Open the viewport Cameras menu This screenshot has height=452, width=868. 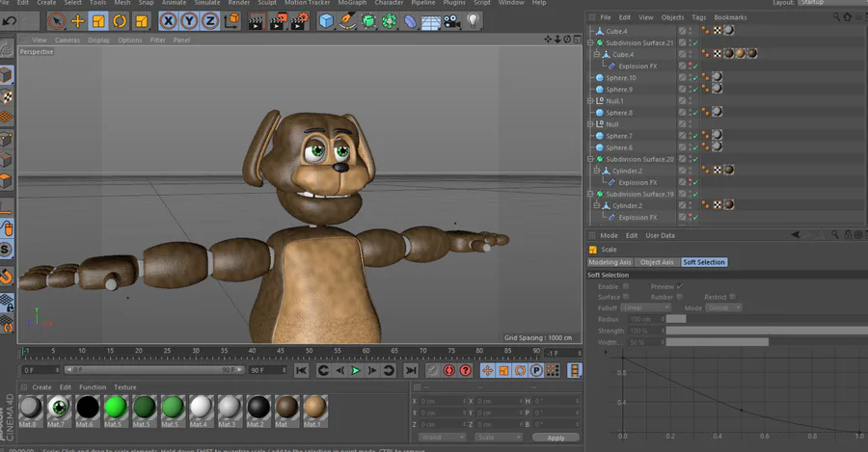(x=67, y=40)
